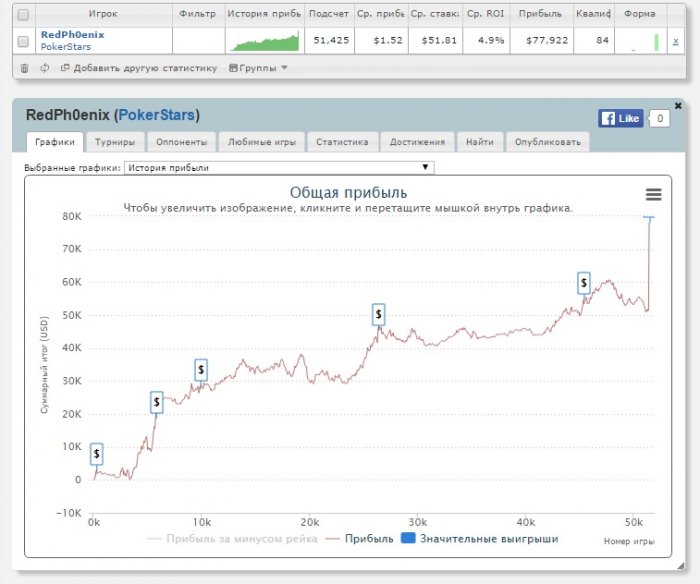This screenshot has width=700, height=584.
Task: Toggle the Значительные выигрыши legend swatch
Action: [408, 538]
